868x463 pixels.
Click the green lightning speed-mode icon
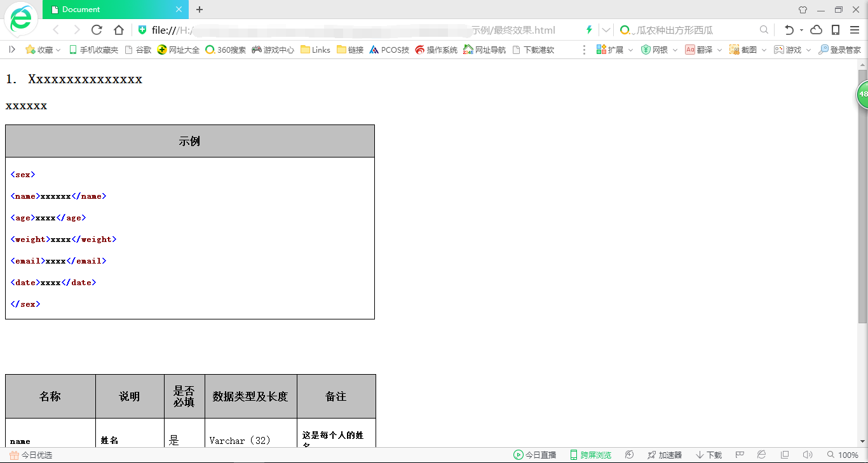tap(589, 30)
